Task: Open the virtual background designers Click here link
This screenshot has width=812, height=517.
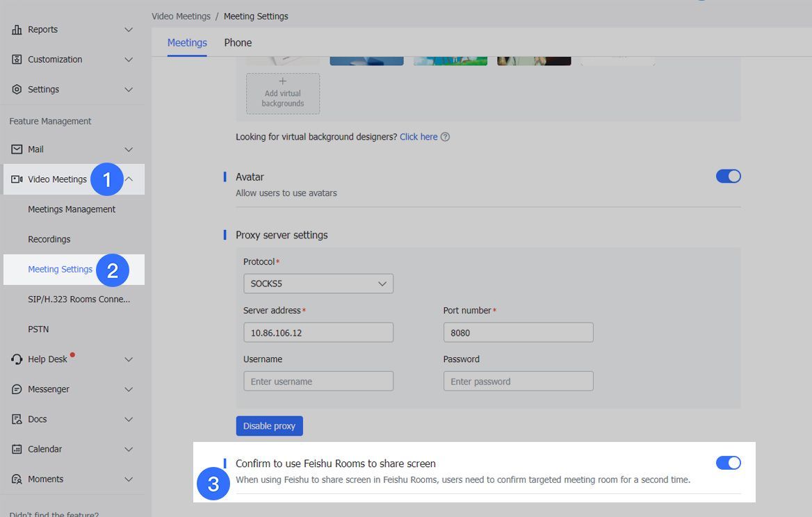Action: coord(418,136)
